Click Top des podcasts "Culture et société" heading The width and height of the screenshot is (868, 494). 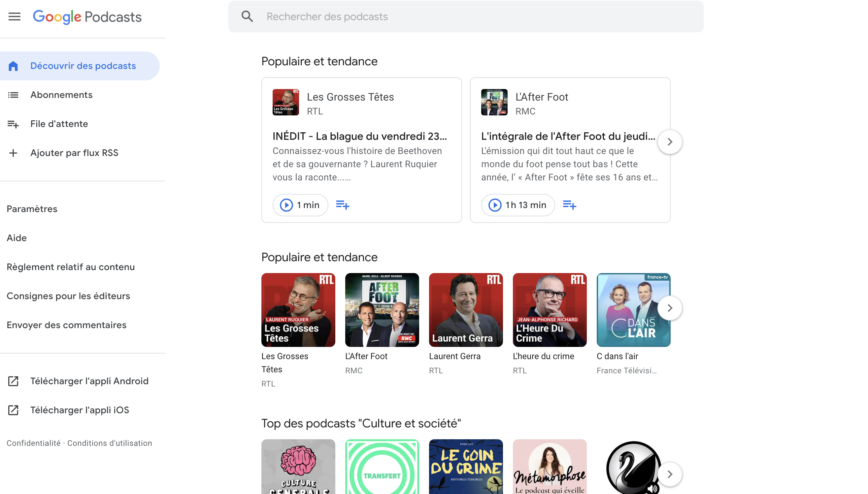pyautogui.click(x=361, y=423)
